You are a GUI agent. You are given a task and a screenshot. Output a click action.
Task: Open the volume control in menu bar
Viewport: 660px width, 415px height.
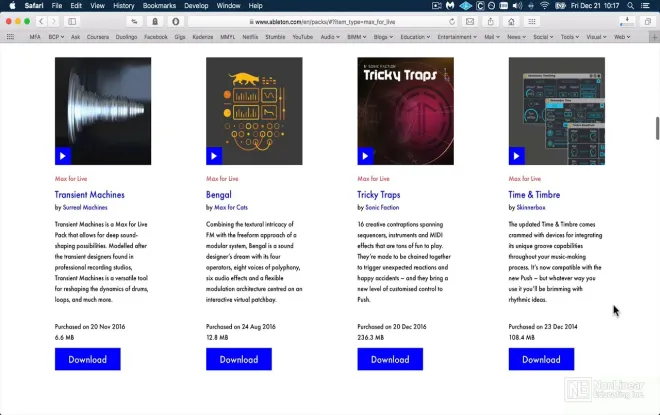coord(517,5)
